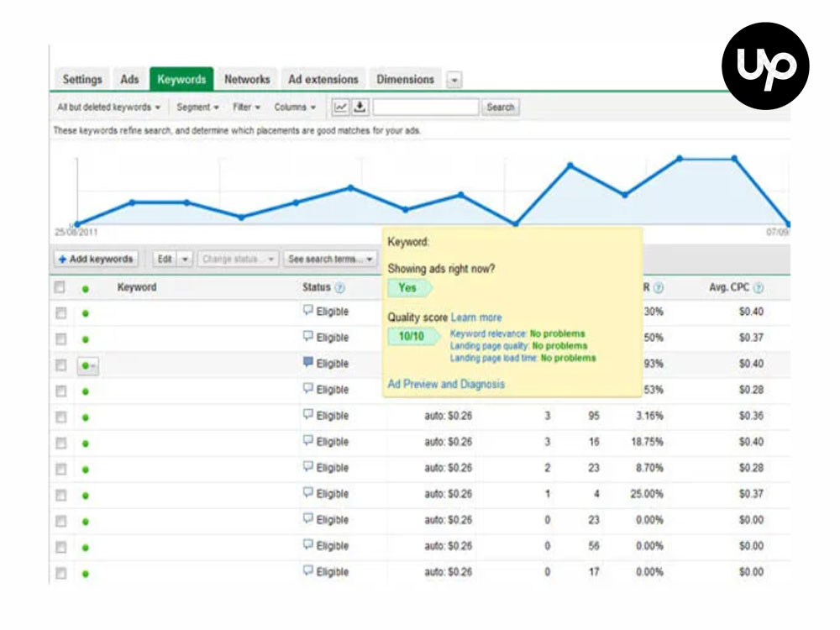Click the 25.00% CTR cell
The height and width of the screenshot is (630, 840).
tap(647, 494)
